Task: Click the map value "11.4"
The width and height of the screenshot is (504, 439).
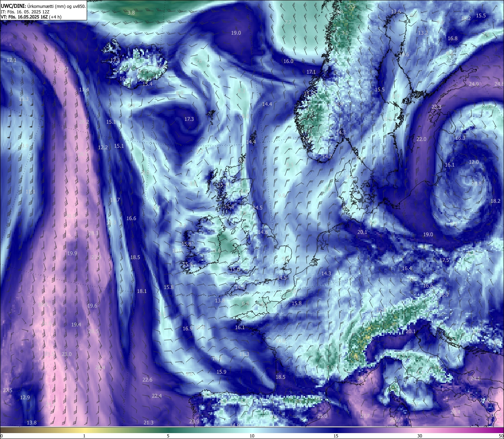Action: point(84,90)
